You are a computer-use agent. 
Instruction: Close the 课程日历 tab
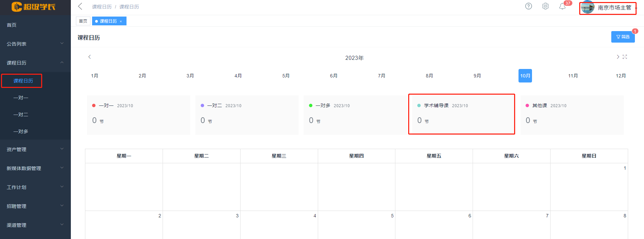(x=121, y=21)
